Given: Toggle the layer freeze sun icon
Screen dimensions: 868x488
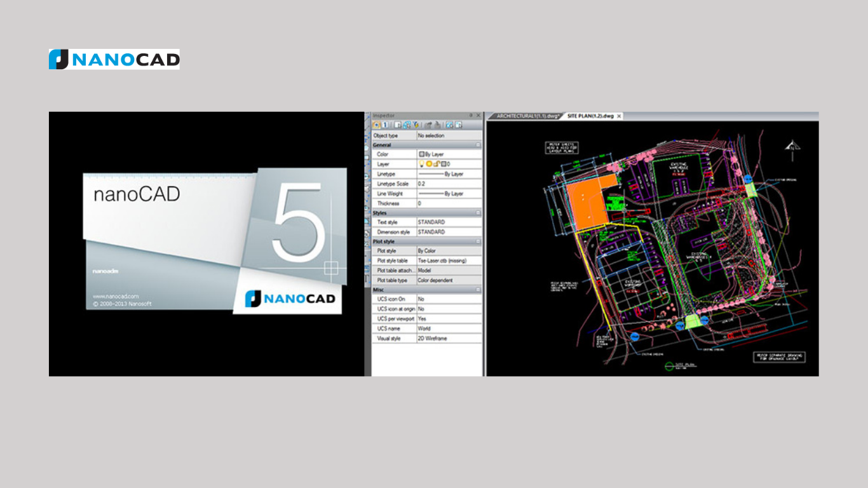Looking at the screenshot, I should click(x=428, y=164).
